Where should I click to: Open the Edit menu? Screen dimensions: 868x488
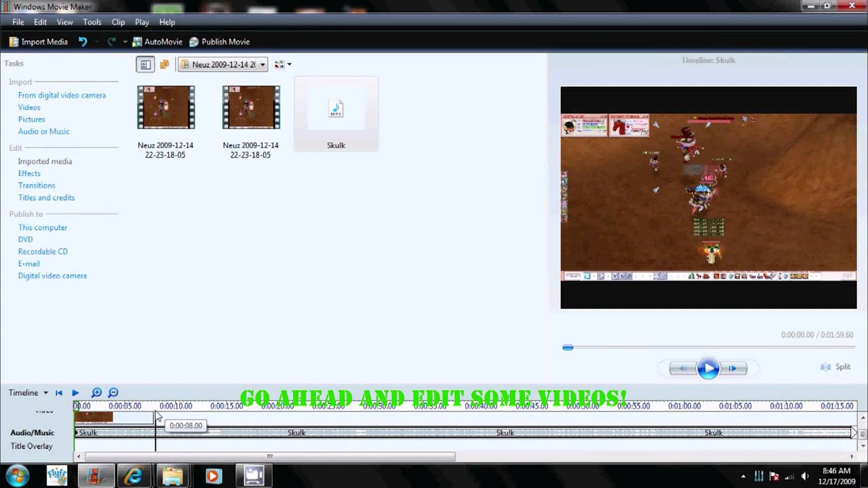click(x=40, y=22)
